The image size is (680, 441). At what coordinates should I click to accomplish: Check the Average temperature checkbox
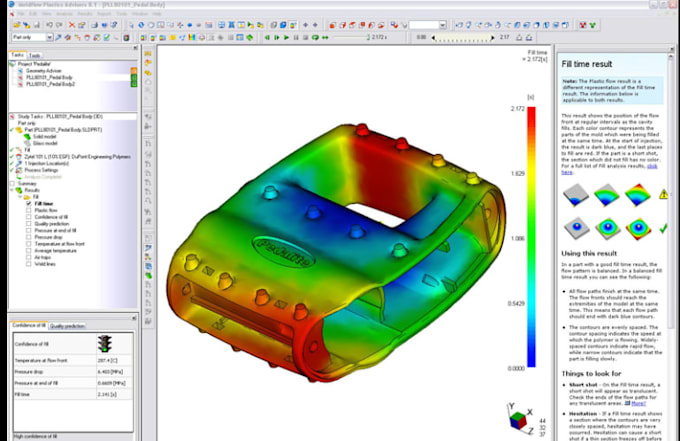pyautogui.click(x=29, y=251)
